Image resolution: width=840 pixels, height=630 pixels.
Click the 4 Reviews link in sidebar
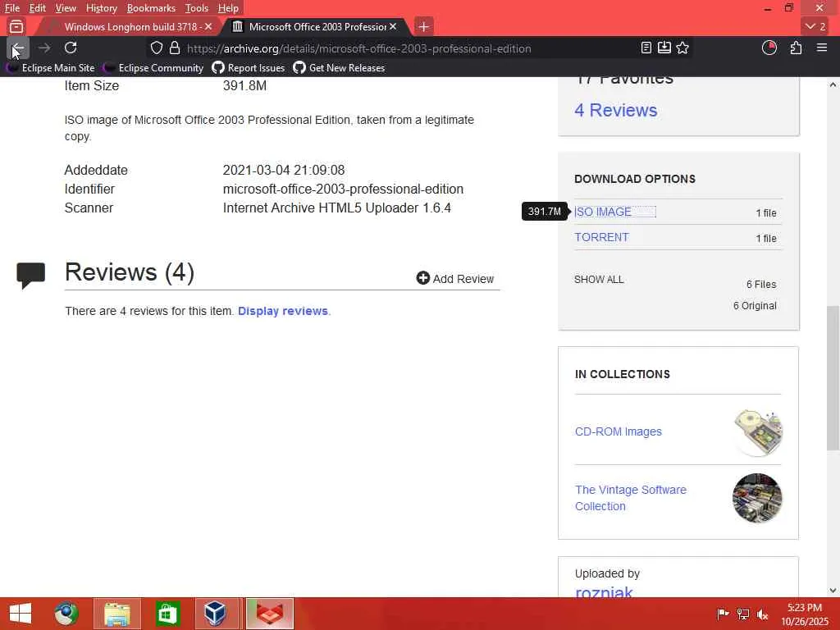tap(615, 110)
